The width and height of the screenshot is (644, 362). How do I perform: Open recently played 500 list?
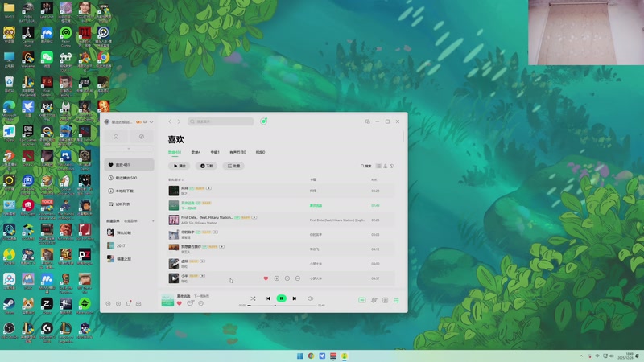pos(129,178)
